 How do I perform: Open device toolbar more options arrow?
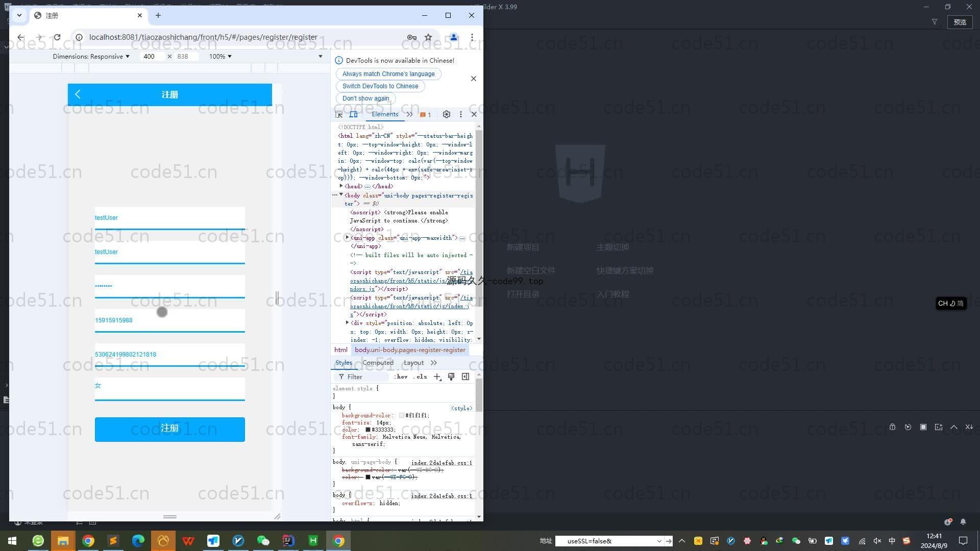point(321,57)
